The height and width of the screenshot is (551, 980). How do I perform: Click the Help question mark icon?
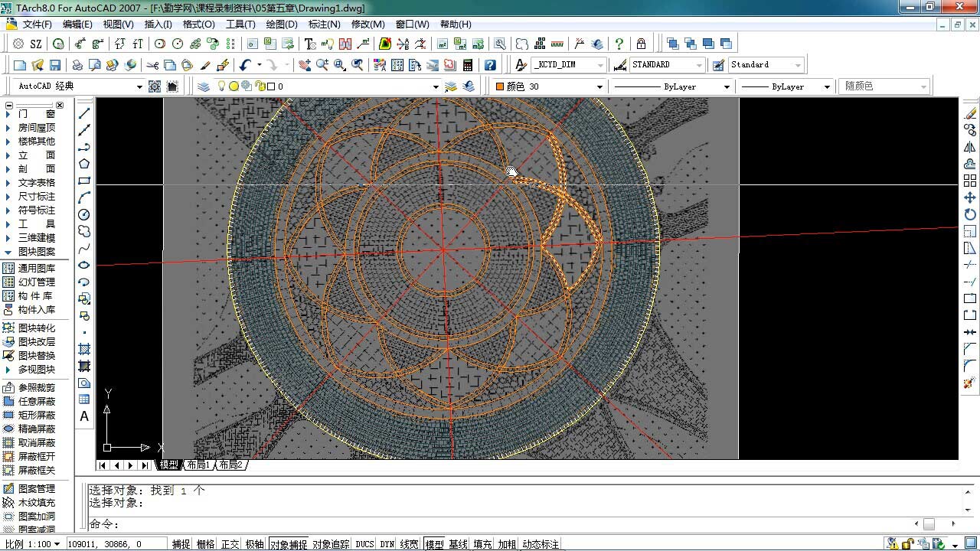coord(490,65)
